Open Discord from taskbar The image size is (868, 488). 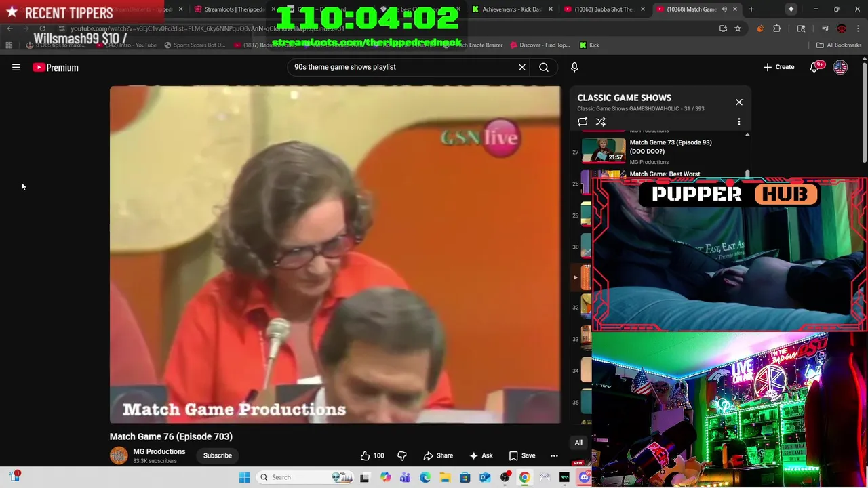(585, 477)
